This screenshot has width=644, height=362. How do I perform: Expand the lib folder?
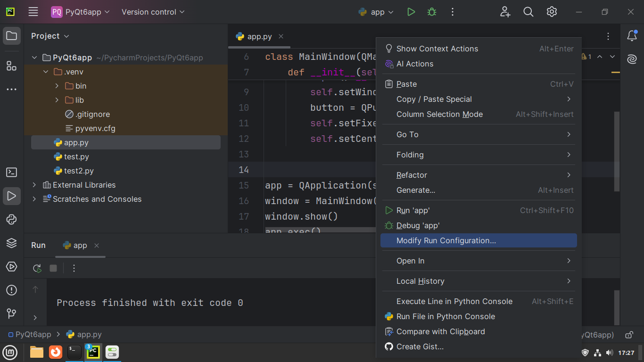[57, 100]
